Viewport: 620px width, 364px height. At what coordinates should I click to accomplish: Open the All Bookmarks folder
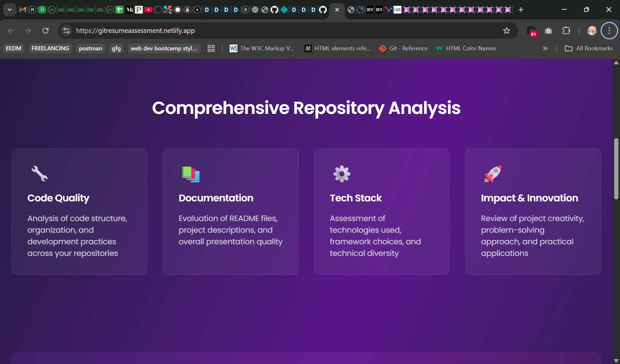coord(589,48)
